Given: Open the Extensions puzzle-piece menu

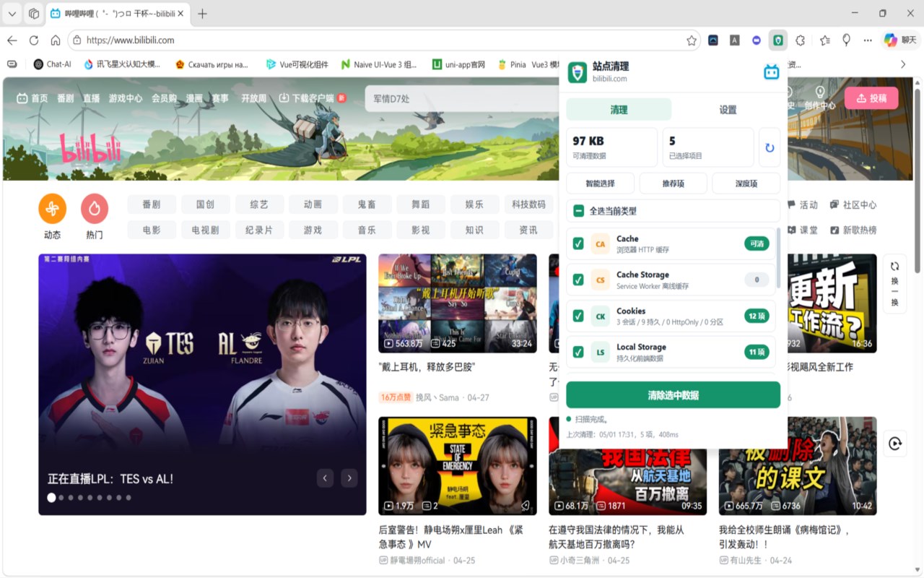Looking at the screenshot, I should pyautogui.click(x=800, y=40).
